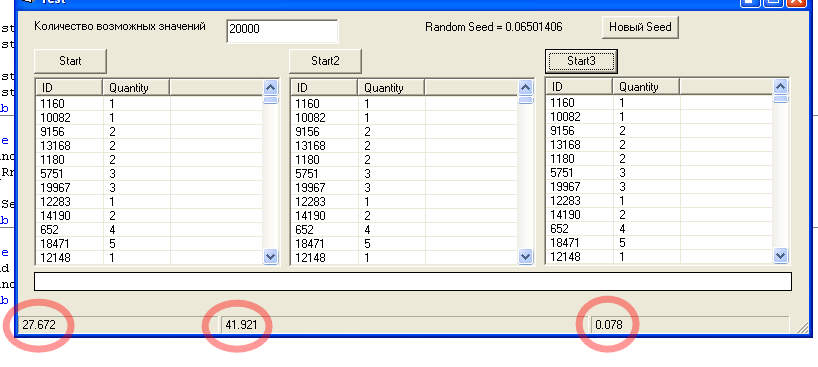The height and width of the screenshot is (367, 818).
Task: Select row 10082 in third list
Action: pos(659,117)
